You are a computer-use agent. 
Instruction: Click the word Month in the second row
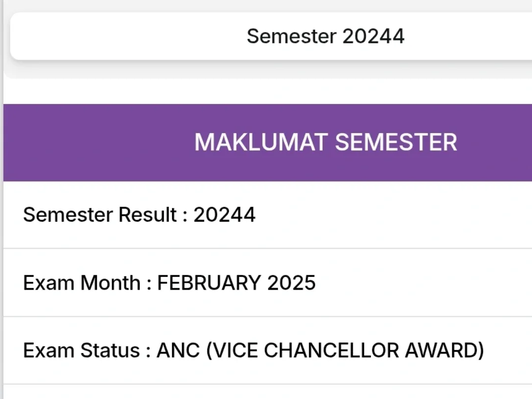pyautogui.click(x=110, y=283)
